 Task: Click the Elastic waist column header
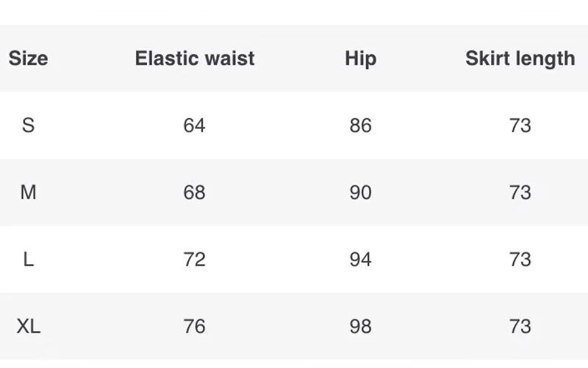tap(195, 59)
